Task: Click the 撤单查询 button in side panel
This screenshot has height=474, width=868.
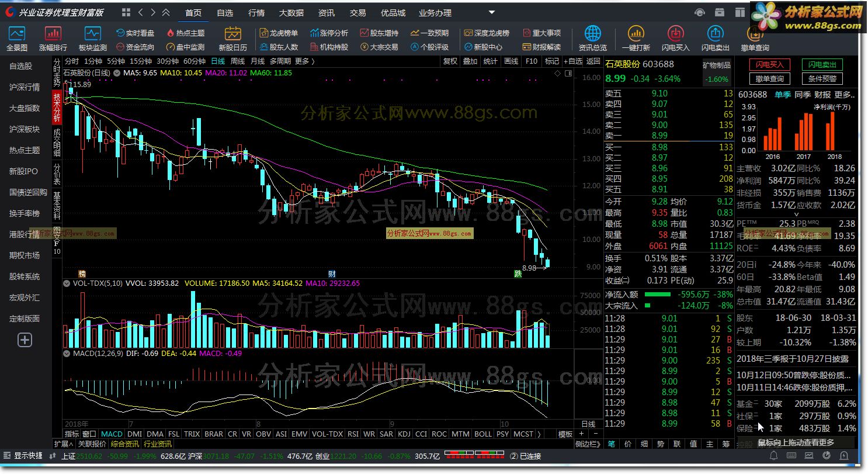Action: pyautogui.click(x=770, y=78)
